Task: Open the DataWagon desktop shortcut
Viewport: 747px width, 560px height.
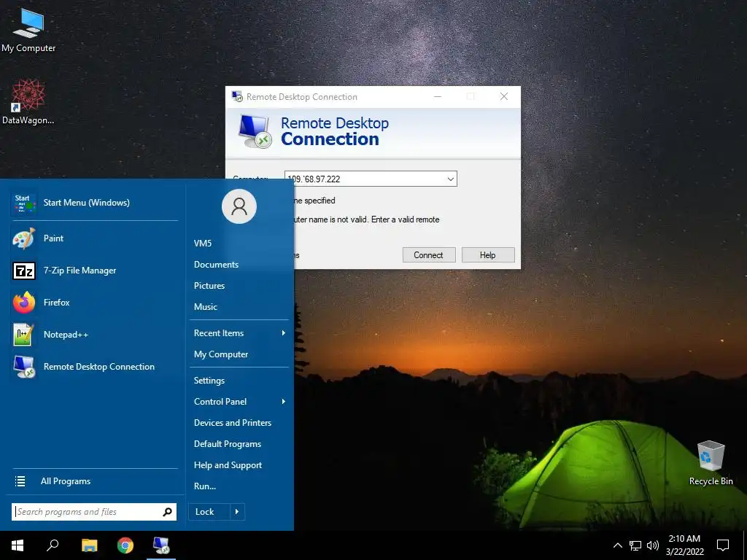Action: coord(28,101)
